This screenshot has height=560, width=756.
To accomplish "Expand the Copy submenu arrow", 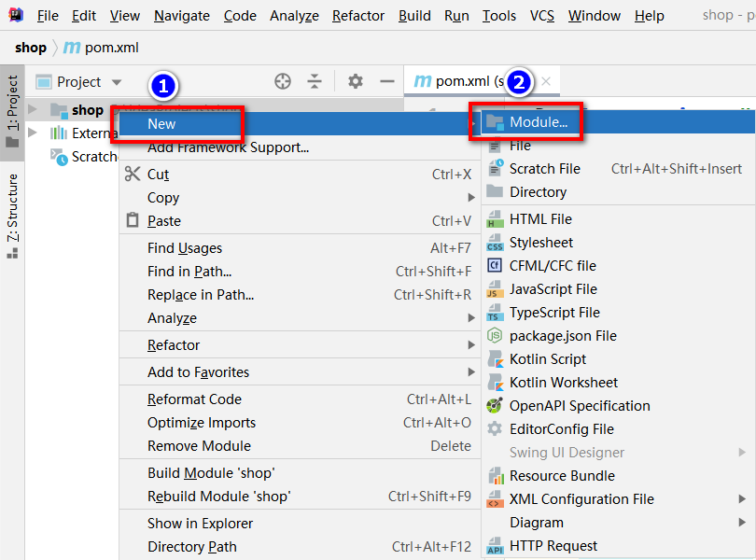I will (471, 197).
